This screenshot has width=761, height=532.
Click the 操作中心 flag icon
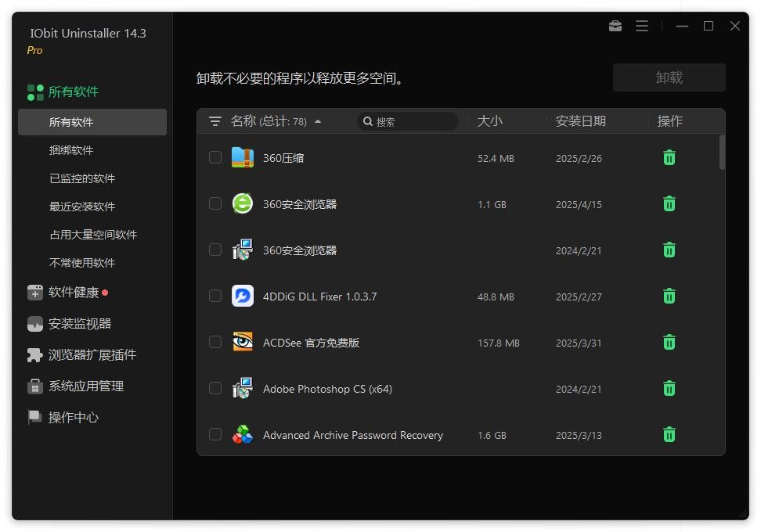pos(35,417)
